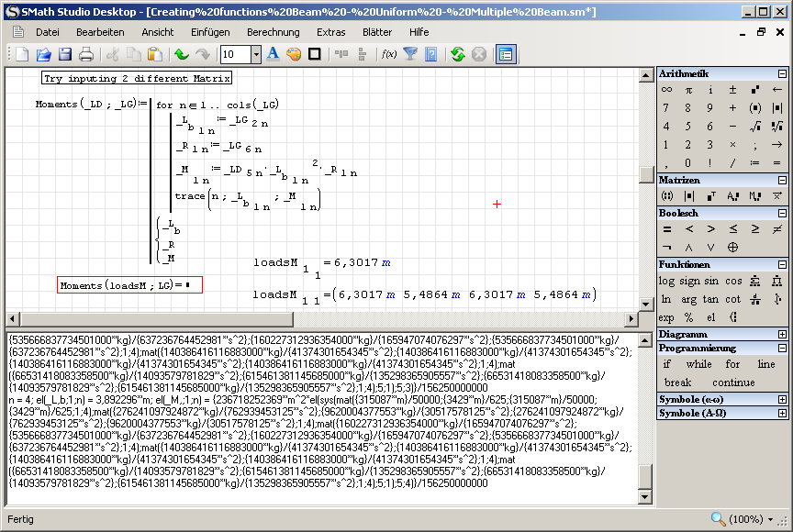Open text color with the blue A icon
The height and width of the screenshot is (532, 793).
tap(273, 55)
